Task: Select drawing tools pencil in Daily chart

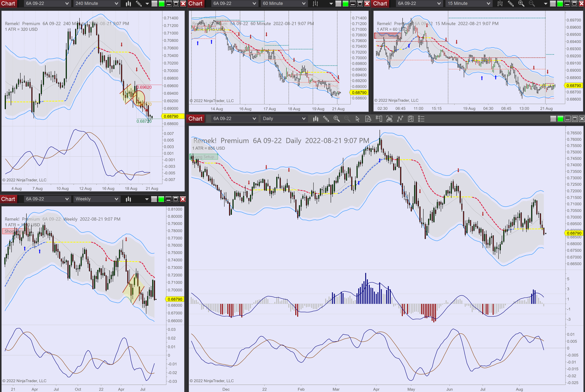Action: [326, 119]
